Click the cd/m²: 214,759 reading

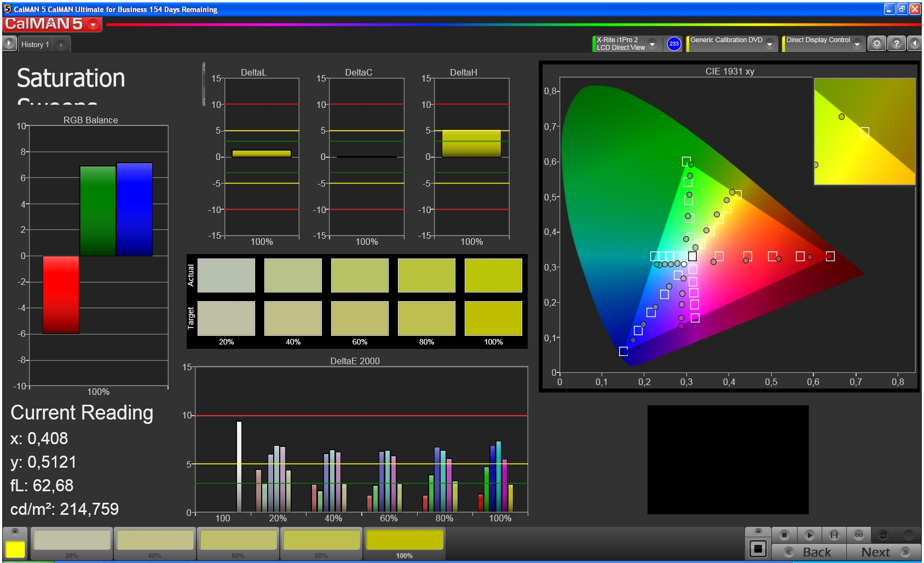coord(65,509)
